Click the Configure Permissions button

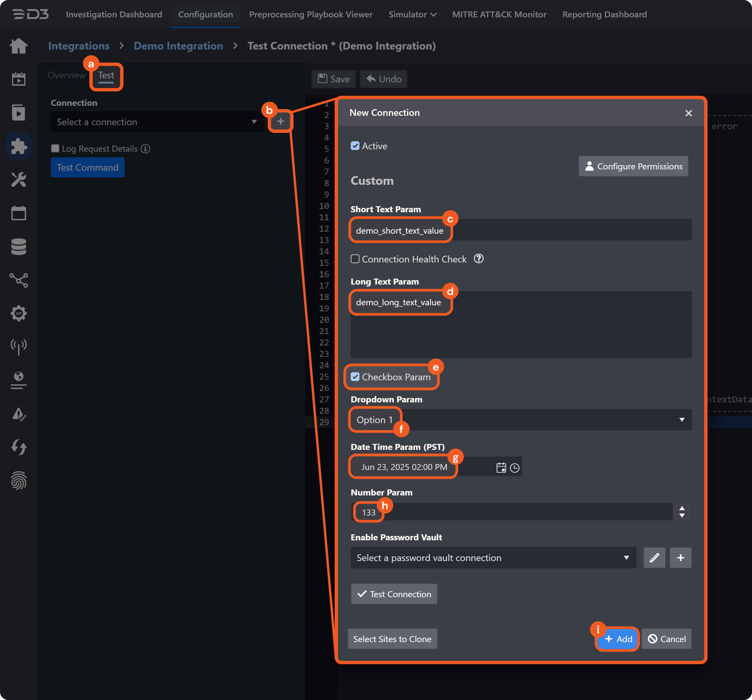click(633, 166)
